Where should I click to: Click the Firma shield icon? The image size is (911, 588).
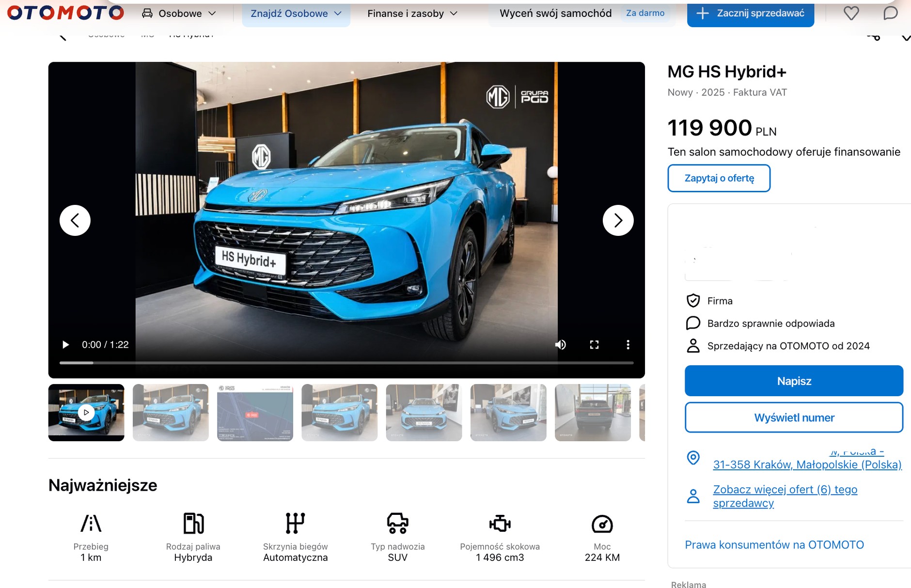693,301
